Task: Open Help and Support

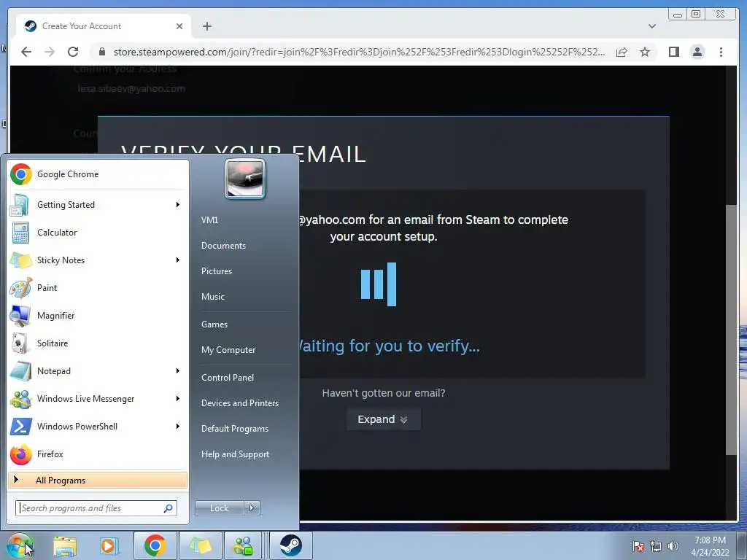Action: (x=235, y=454)
